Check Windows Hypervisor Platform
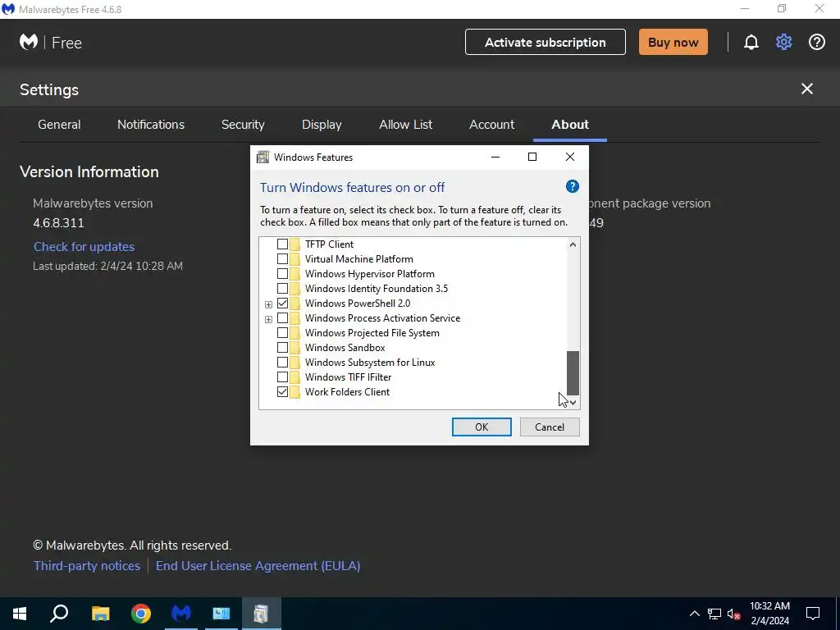Screen dimensions: 840x630 (282, 274)
